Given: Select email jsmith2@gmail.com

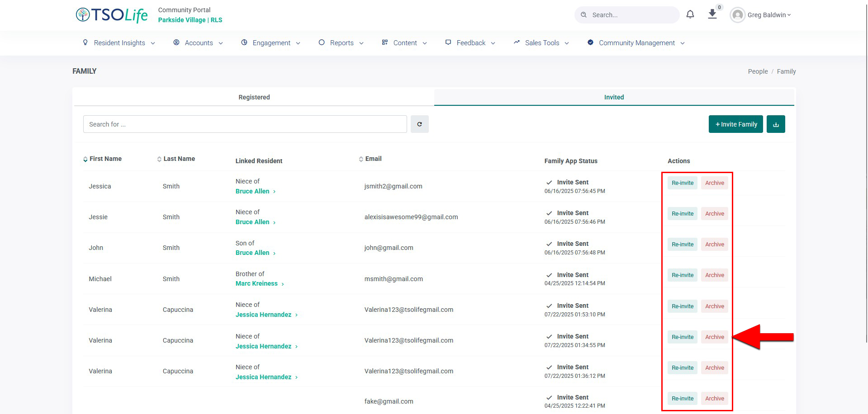Looking at the screenshot, I should (x=393, y=186).
